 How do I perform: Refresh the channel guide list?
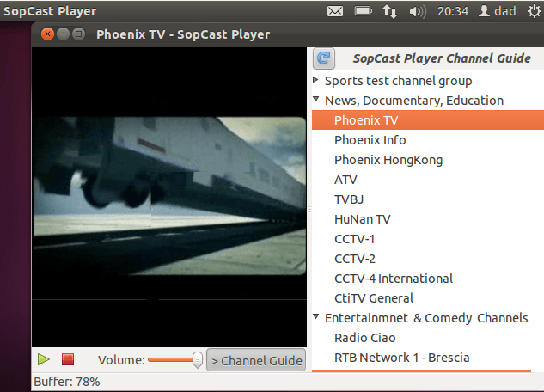[x=324, y=58]
